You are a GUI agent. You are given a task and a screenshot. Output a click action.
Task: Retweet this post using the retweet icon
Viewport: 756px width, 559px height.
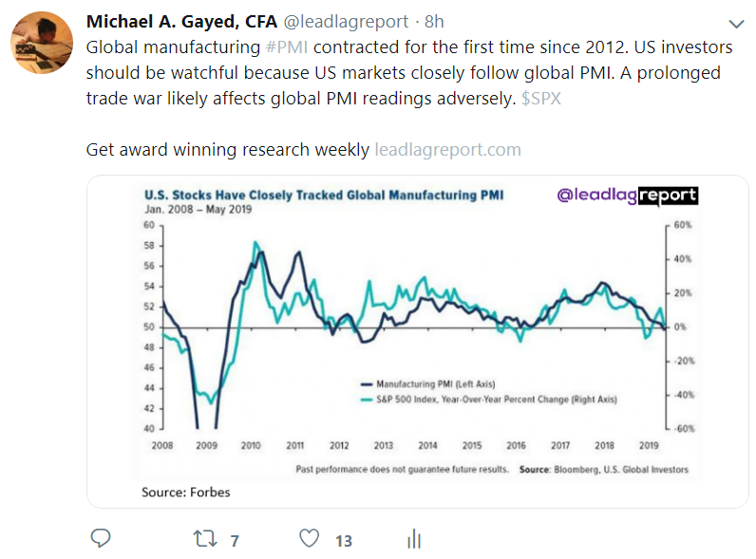[x=204, y=539]
